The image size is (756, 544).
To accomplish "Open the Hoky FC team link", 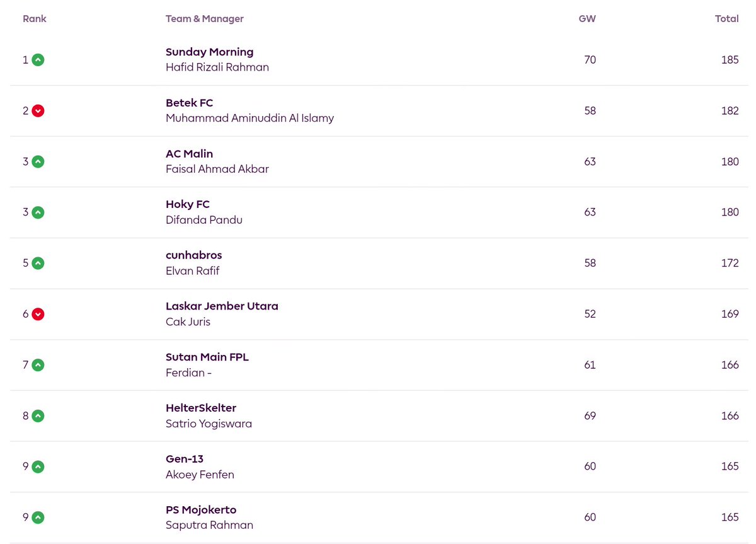I will click(x=188, y=204).
